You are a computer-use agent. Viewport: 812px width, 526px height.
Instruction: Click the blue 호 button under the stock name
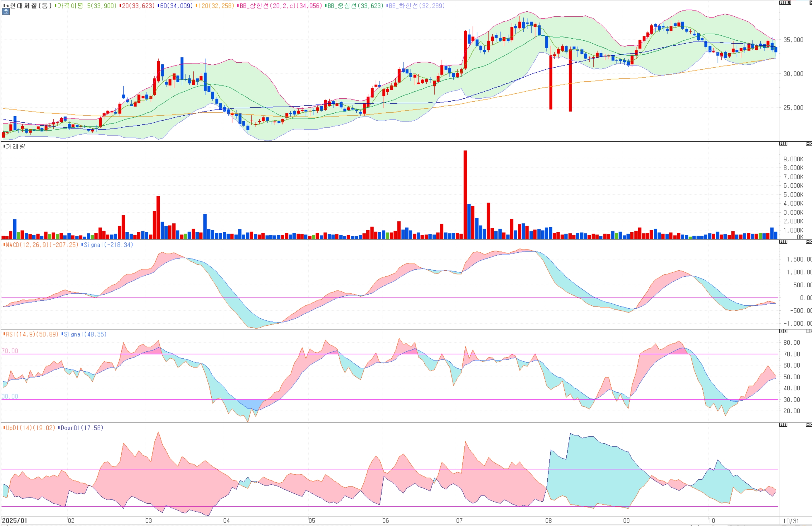[x=6, y=12]
